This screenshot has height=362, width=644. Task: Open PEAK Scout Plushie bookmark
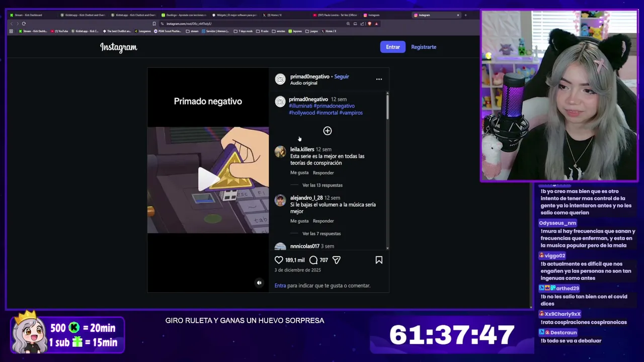pos(168,31)
